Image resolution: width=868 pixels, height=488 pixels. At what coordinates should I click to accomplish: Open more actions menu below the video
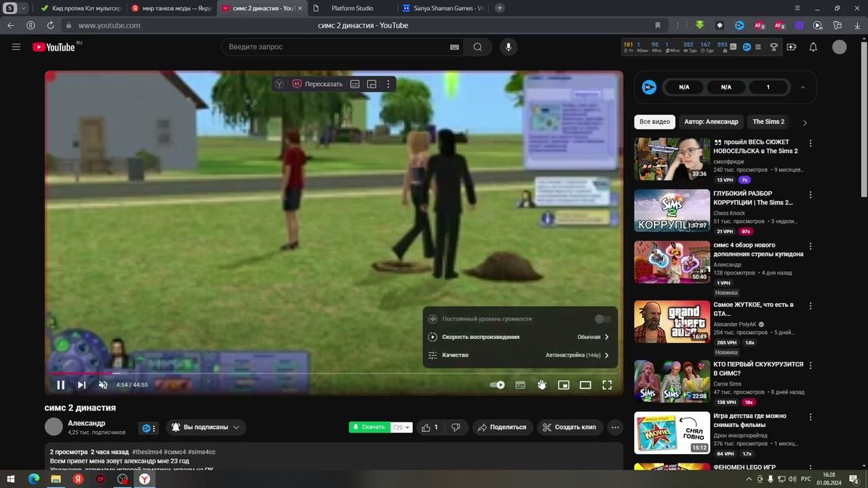click(x=615, y=428)
